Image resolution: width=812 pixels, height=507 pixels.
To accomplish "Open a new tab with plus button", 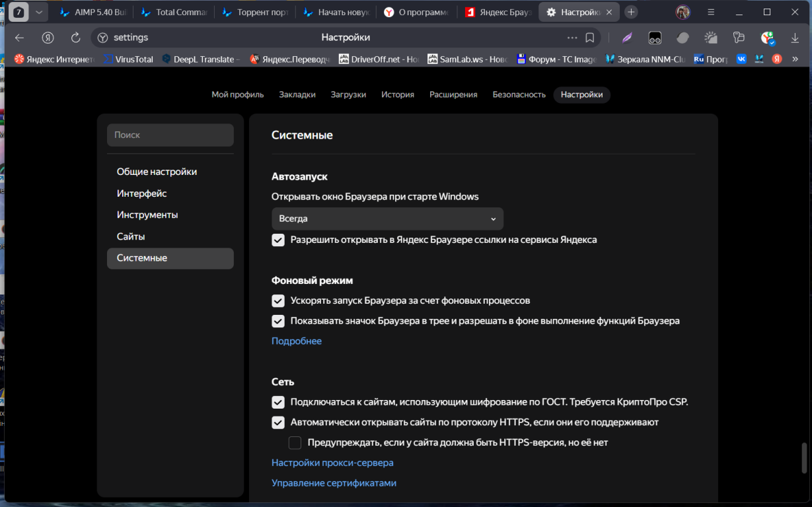I will [631, 12].
